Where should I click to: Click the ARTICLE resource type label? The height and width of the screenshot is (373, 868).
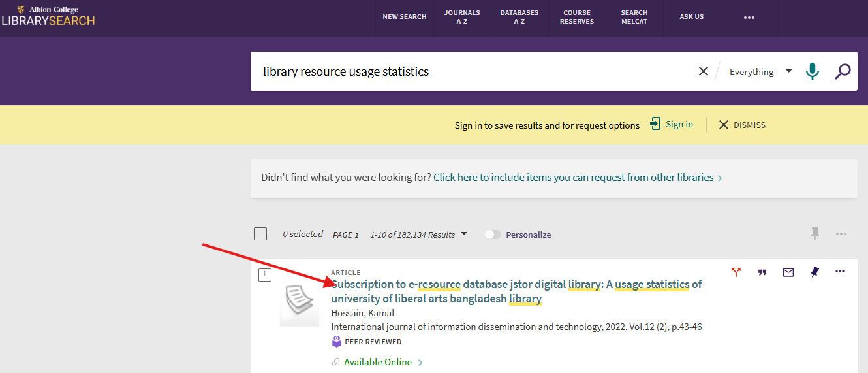(x=346, y=272)
